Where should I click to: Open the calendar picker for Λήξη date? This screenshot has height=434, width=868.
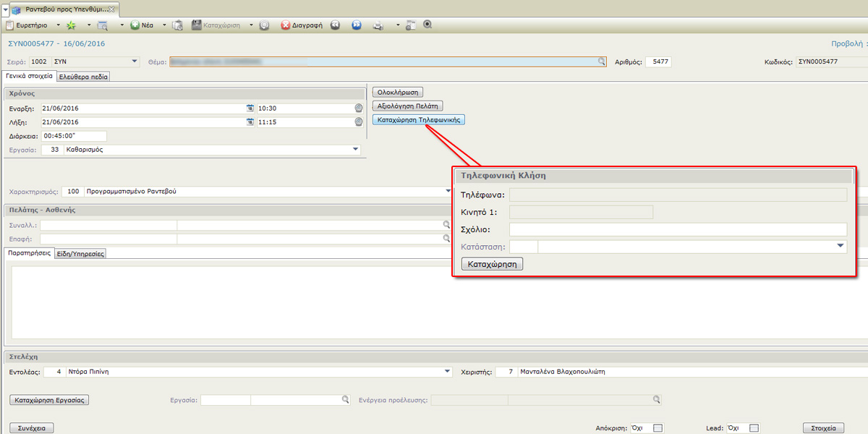(x=250, y=122)
